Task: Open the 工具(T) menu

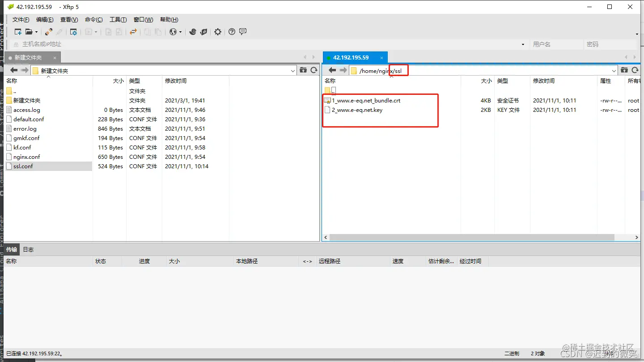Action: [118, 20]
